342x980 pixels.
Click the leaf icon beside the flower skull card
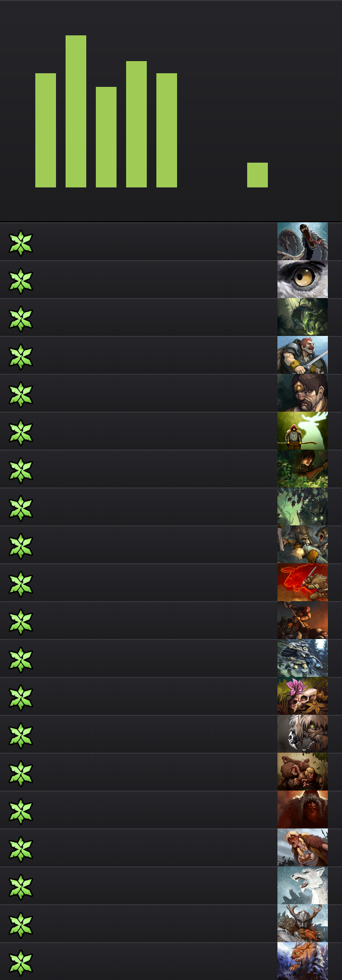[21, 698]
